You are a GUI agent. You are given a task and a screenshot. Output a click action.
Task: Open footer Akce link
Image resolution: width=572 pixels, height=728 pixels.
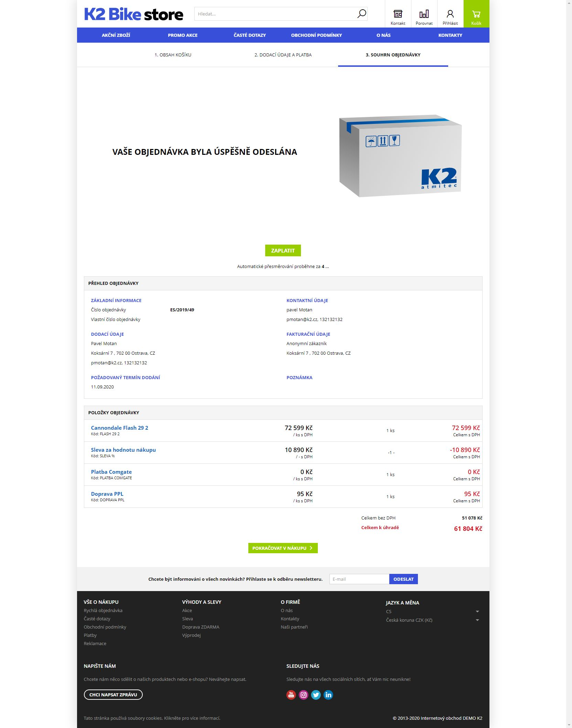pos(187,610)
